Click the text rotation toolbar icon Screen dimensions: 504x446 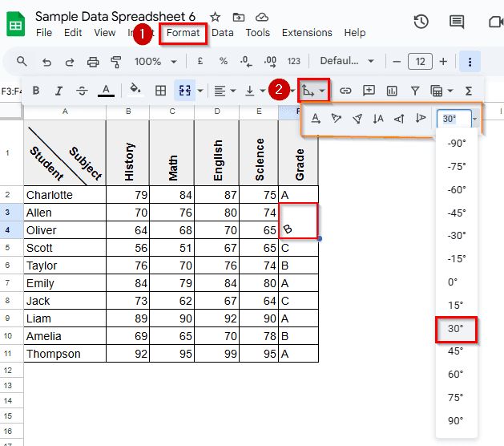(308, 91)
